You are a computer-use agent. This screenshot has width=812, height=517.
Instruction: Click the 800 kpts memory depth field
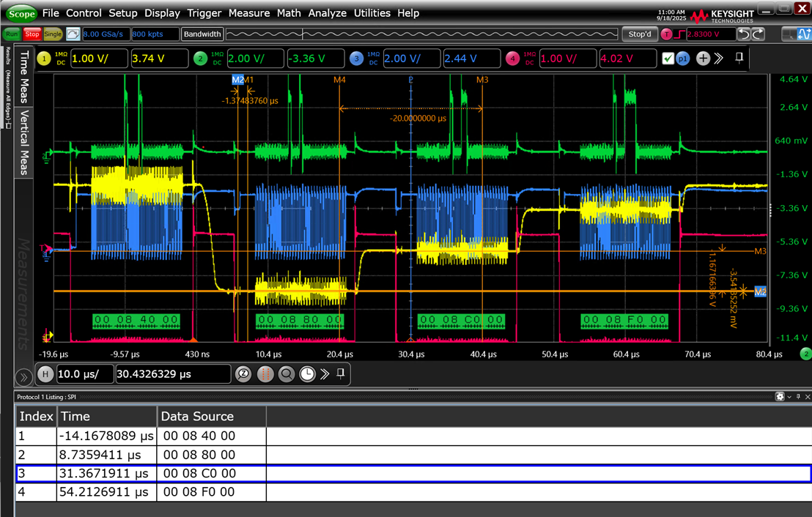tap(155, 34)
